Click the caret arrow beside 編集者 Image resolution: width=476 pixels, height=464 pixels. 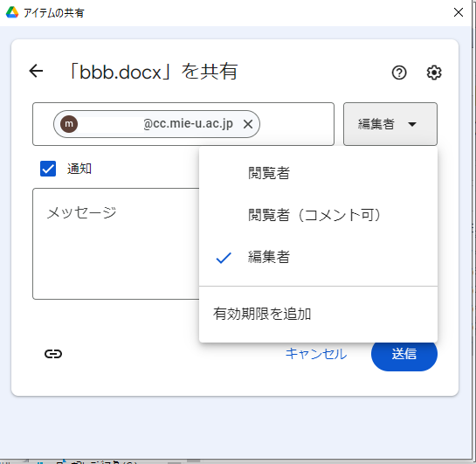tap(412, 124)
